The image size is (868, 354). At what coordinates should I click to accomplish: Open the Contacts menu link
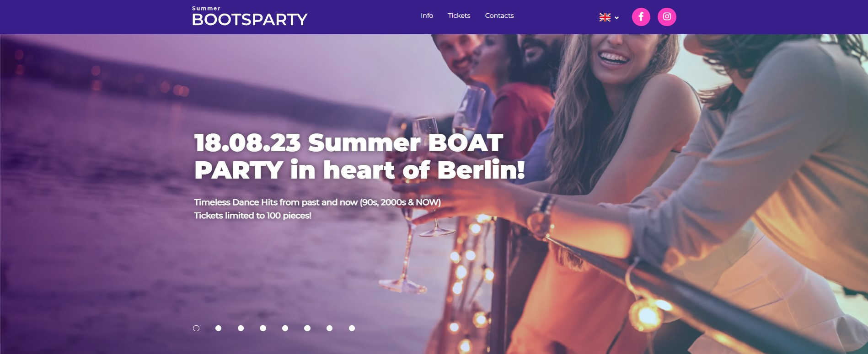(x=499, y=16)
